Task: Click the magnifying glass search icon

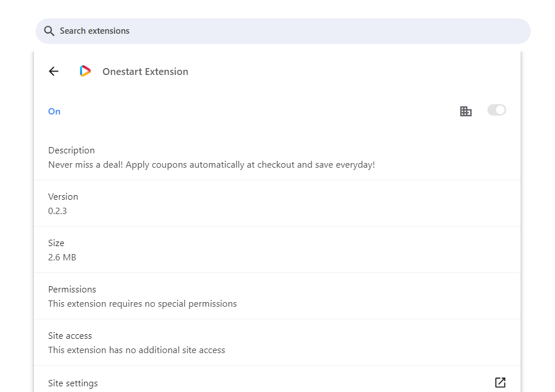Action: [x=49, y=31]
